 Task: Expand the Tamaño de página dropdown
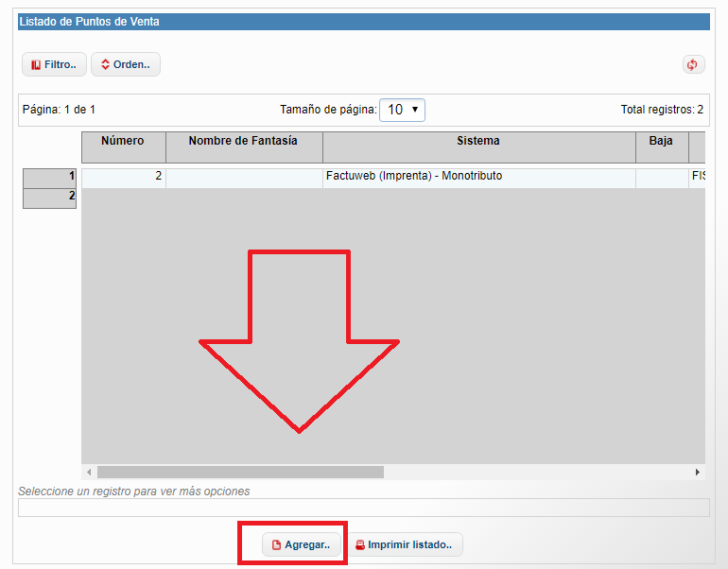pyautogui.click(x=402, y=110)
